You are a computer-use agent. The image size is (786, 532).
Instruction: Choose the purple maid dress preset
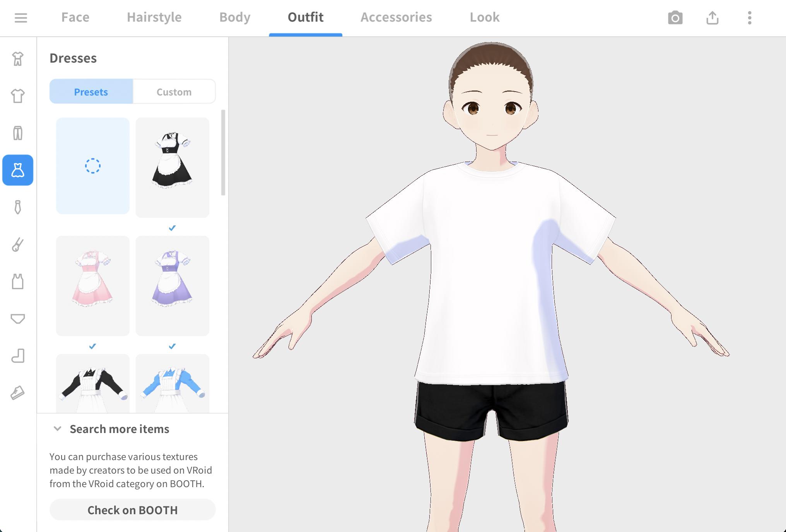tap(173, 286)
